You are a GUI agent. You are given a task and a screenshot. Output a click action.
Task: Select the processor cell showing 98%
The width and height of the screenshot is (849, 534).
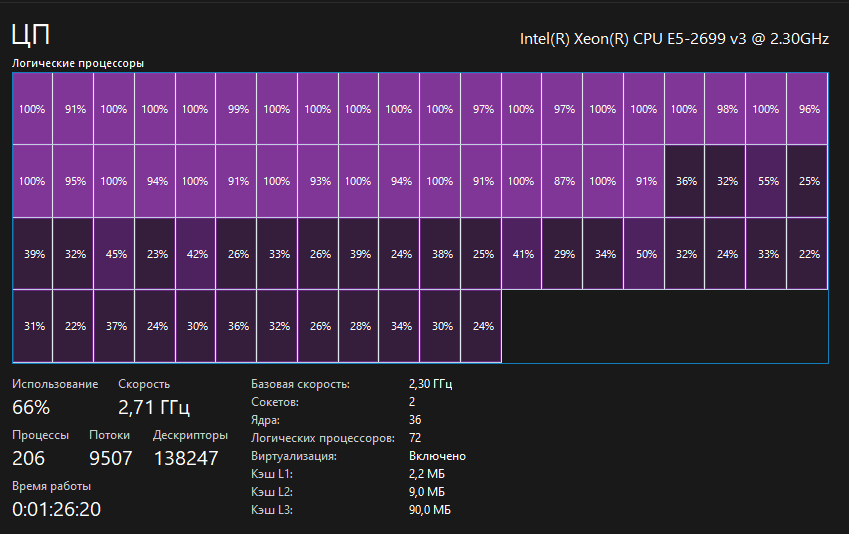[725, 109]
